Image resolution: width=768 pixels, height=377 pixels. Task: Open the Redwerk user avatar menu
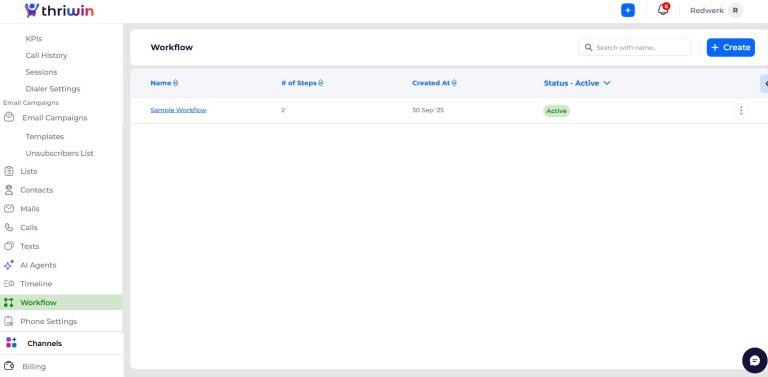tap(735, 10)
